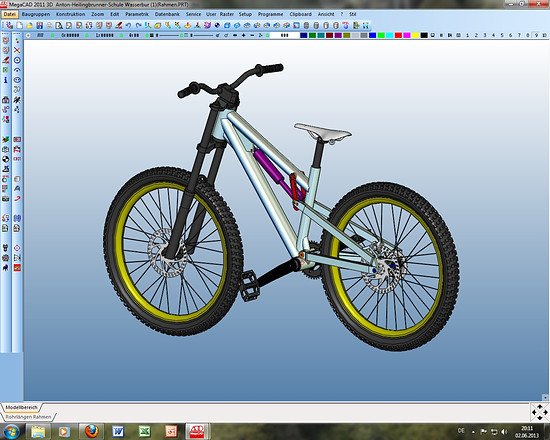Open the Konstruktion menu
550x440 pixels.
(71, 14)
